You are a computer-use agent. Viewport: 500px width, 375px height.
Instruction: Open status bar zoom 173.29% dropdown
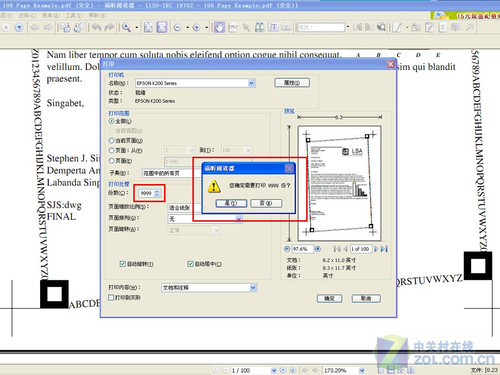pos(362,370)
